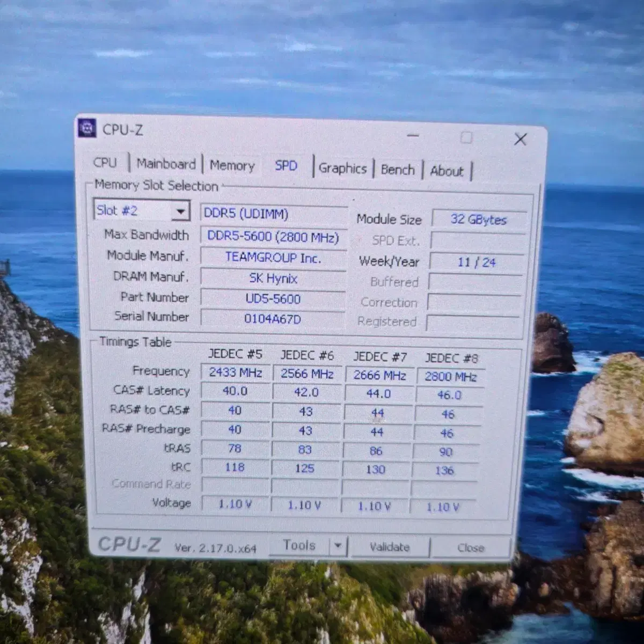Viewport: 644px width, 644px height.
Task: Click the Max Bandwidth label
Action: [x=147, y=235]
